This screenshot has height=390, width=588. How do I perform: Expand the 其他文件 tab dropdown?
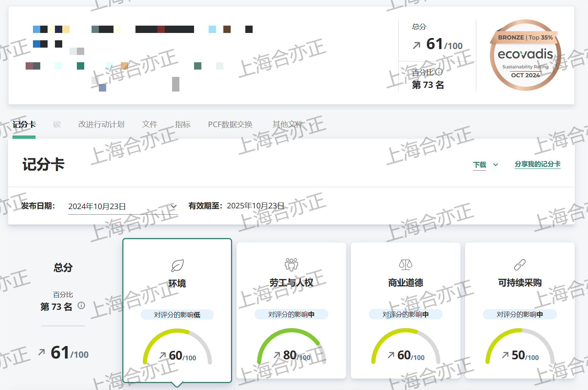312,125
